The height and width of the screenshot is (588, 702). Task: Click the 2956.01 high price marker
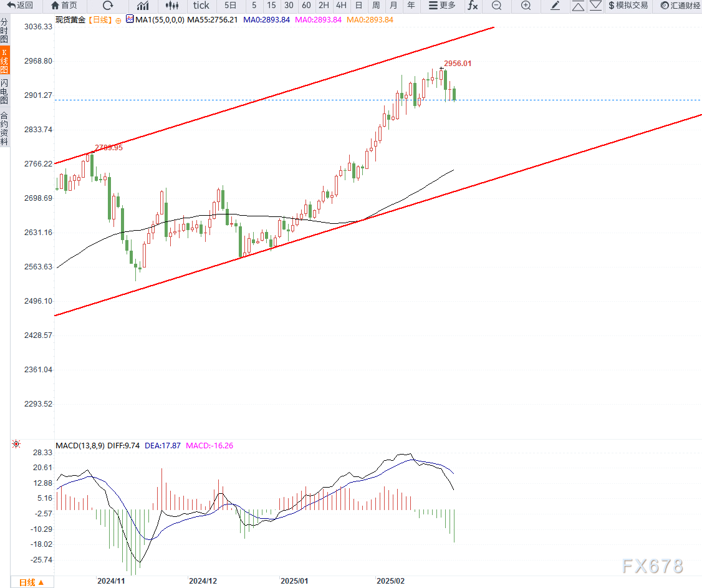(x=457, y=64)
